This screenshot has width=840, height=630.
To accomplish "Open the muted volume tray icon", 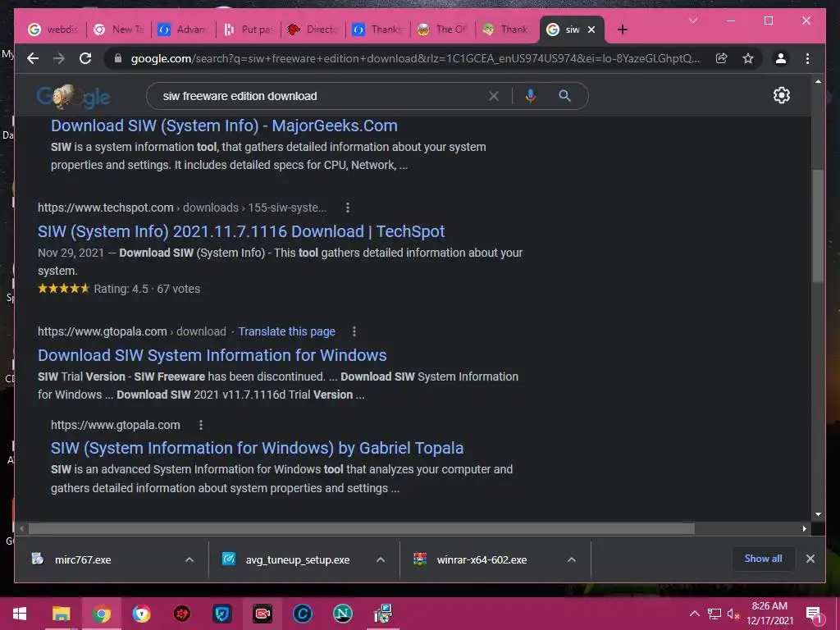I will tap(733, 614).
